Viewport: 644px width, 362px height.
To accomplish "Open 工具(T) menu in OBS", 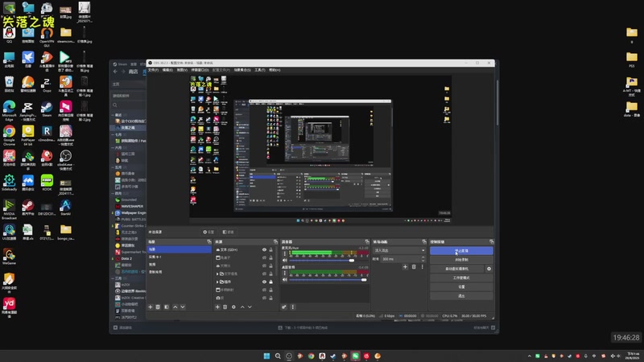I will pos(259,70).
